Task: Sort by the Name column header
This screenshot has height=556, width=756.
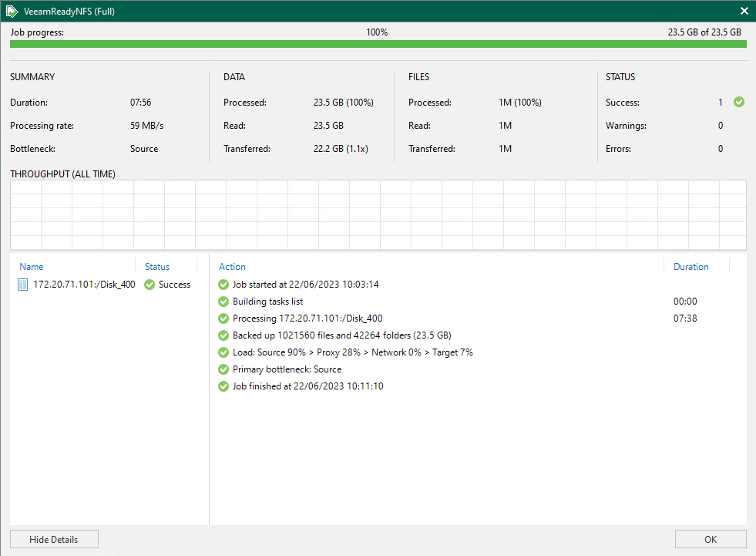Action: tap(32, 266)
